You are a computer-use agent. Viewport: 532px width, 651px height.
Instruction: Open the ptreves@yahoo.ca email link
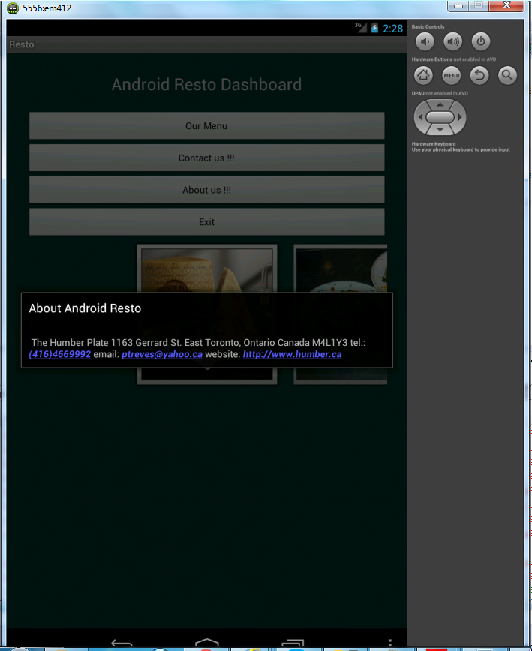162,354
